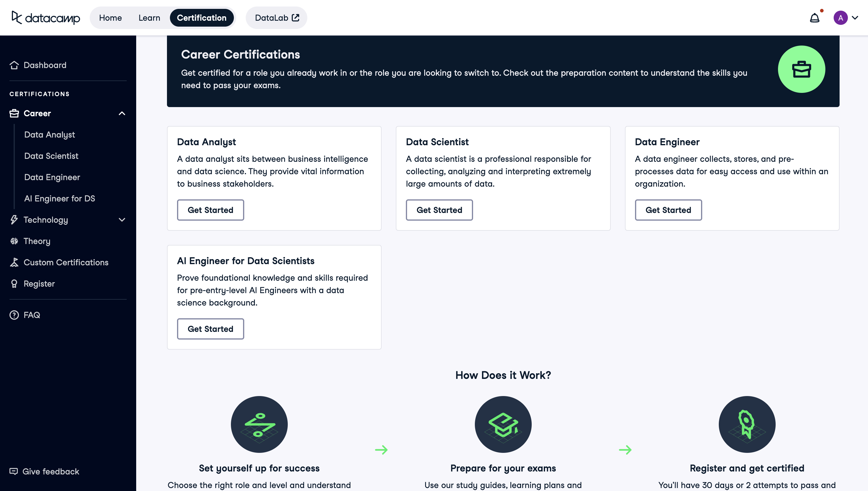Click the Theory brain icon

[14, 241]
